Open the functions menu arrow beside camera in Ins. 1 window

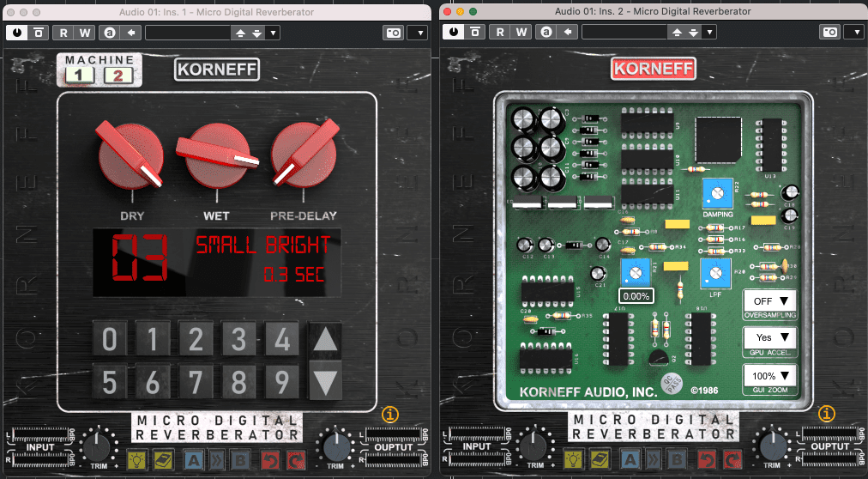419,33
